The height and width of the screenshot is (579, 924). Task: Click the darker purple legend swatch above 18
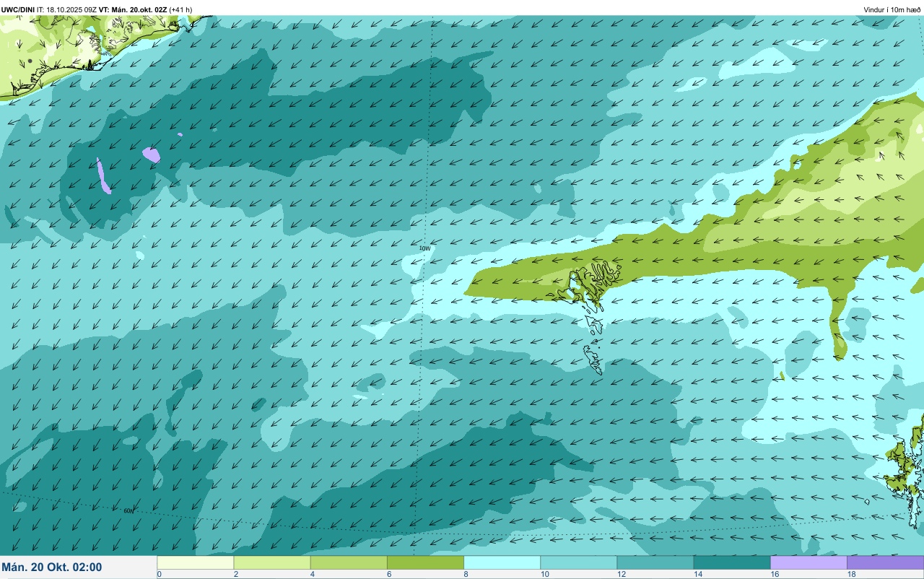885,562
